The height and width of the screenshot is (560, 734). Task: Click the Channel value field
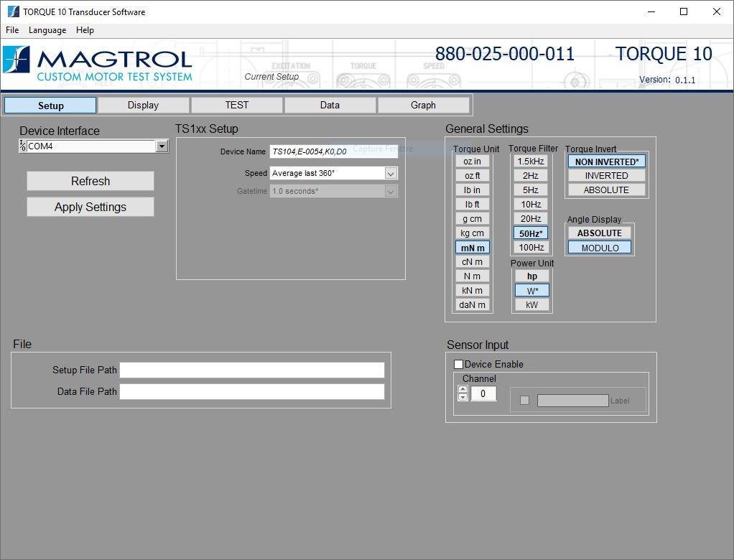[483, 393]
